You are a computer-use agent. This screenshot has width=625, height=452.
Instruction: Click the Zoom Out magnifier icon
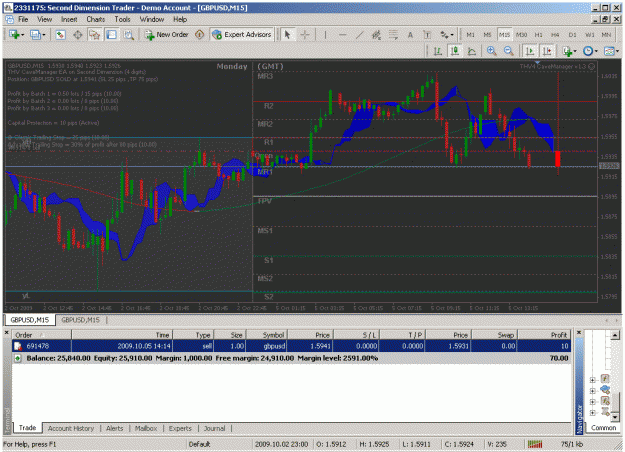click(508, 51)
